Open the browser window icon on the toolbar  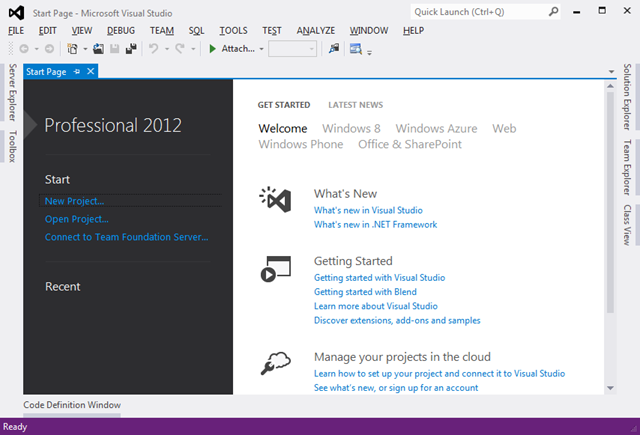[356, 49]
